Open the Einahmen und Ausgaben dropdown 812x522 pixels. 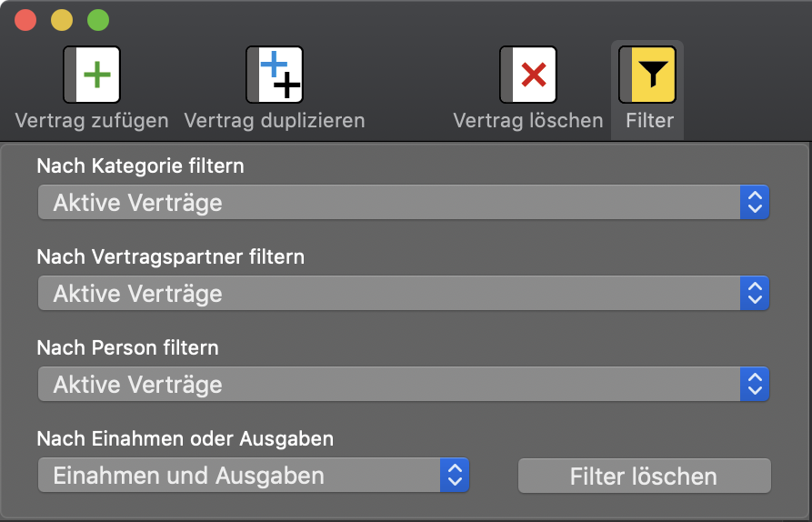point(253,475)
